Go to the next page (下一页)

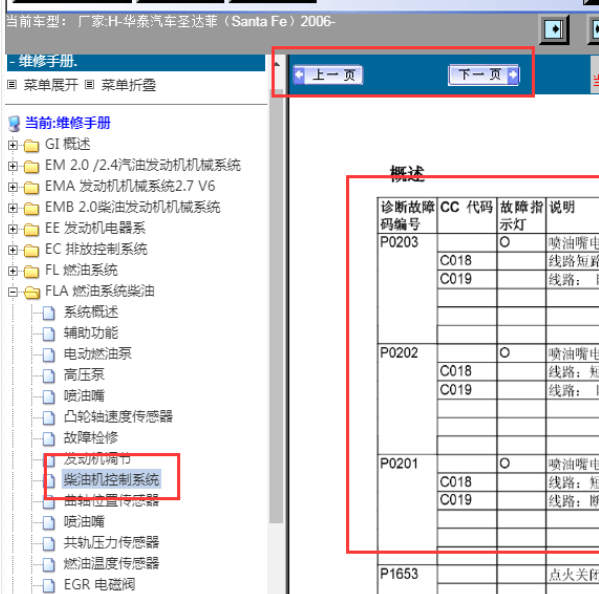click(x=484, y=75)
